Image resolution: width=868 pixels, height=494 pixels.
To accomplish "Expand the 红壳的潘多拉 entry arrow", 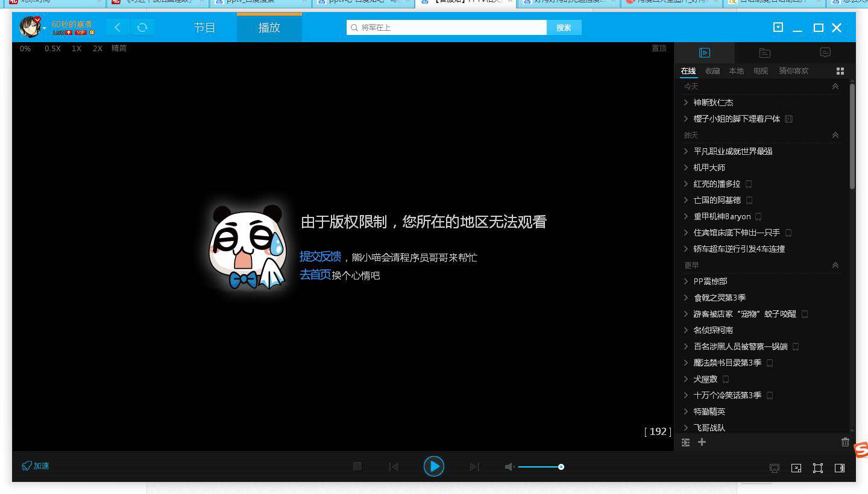I will [686, 184].
